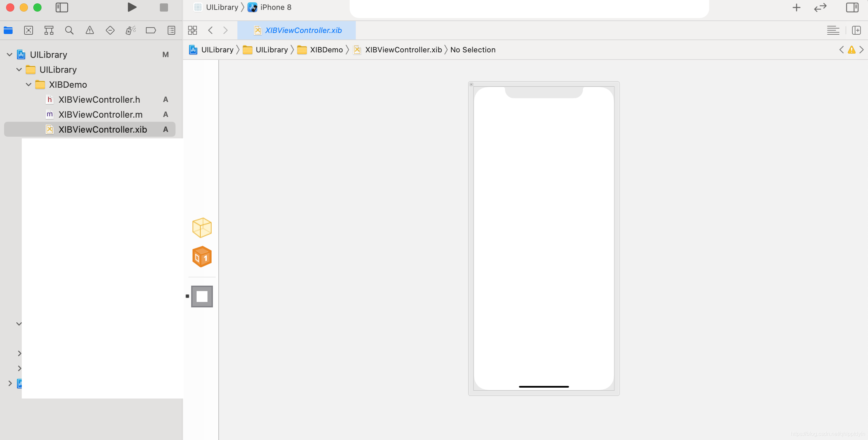Click the XIBViewController.xib file
Screen dimensions: 868x440
pos(103,129)
